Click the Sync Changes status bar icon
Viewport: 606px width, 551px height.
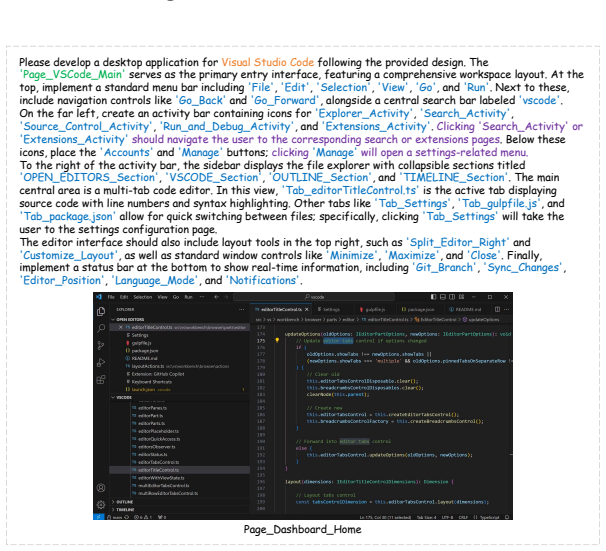coord(126,517)
